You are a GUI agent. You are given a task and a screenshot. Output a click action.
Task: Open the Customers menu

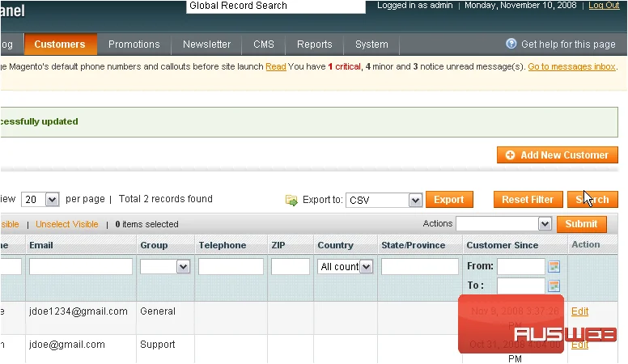tap(60, 44)
